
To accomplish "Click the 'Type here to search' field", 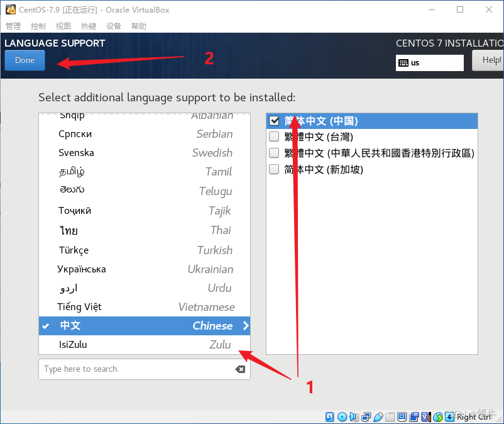I will pyautogui.click(x=145, y=369).
